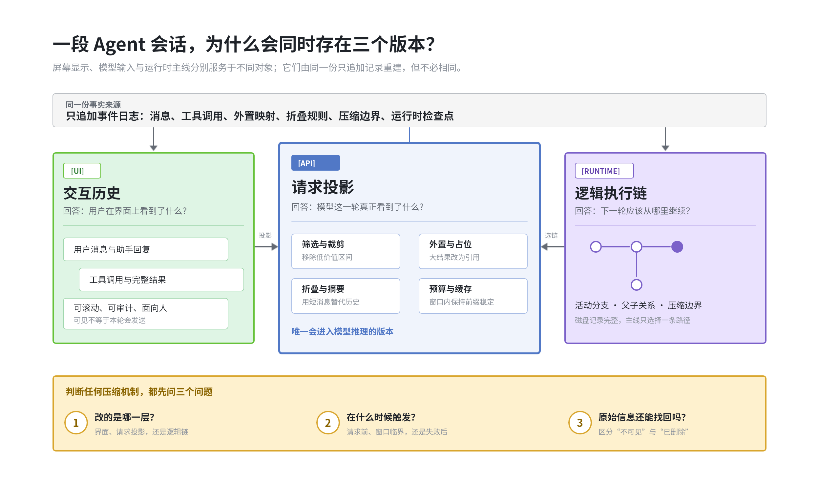Click the numbered circle 3 icon

(580, 422)
